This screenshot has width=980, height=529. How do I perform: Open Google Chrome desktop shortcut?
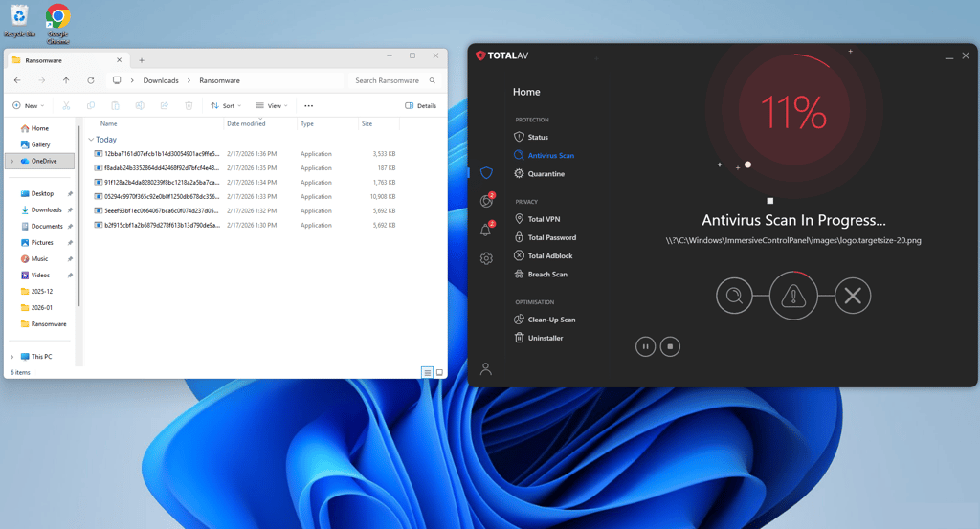[57, 24]
